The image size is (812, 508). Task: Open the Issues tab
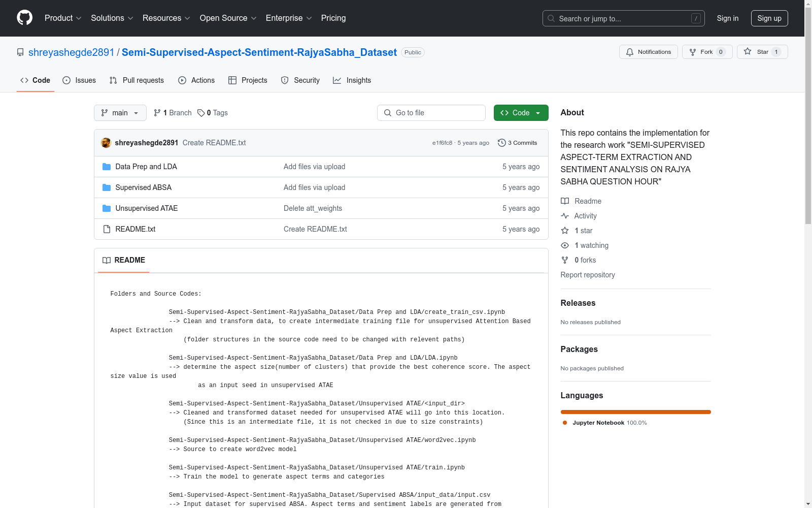click(79, 80)
